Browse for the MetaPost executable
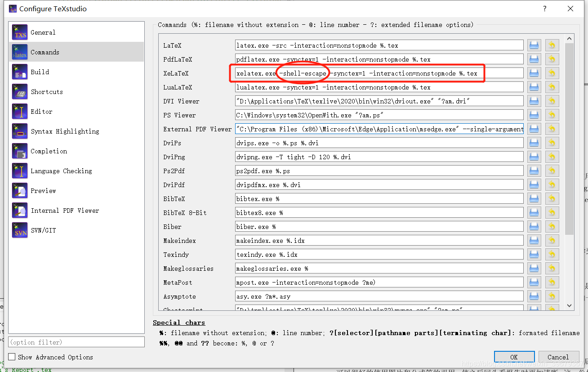588x372 pixels. (534, 282)
